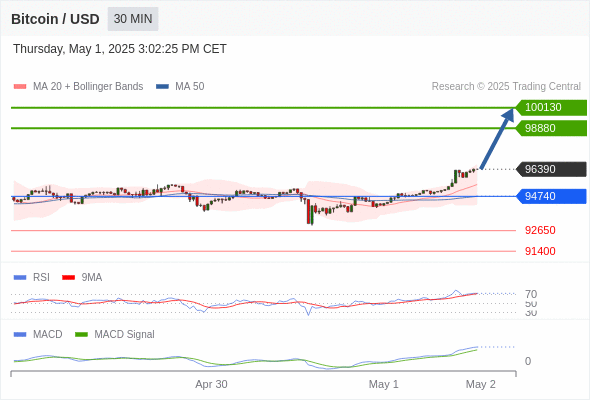This screenshot has height=400, width=590.
Task: Click the MA 20 + Bollinger Bands legend label
Action: pos(88,87)
